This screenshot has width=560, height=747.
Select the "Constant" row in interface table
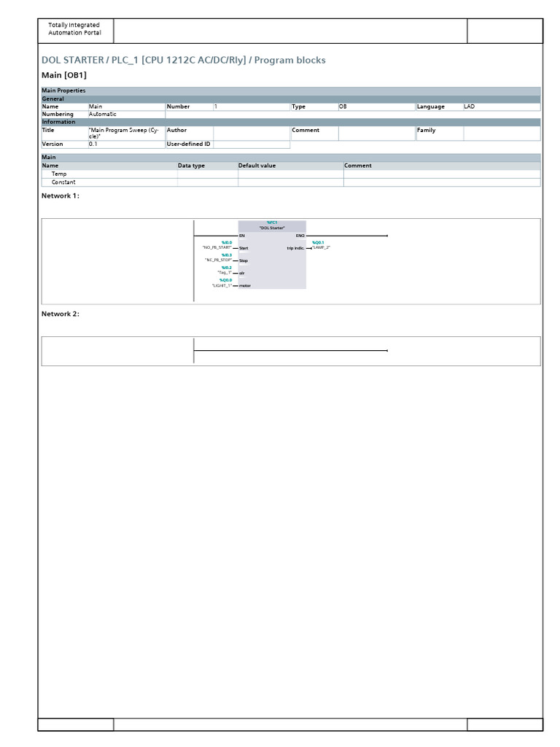pos(291,182)
